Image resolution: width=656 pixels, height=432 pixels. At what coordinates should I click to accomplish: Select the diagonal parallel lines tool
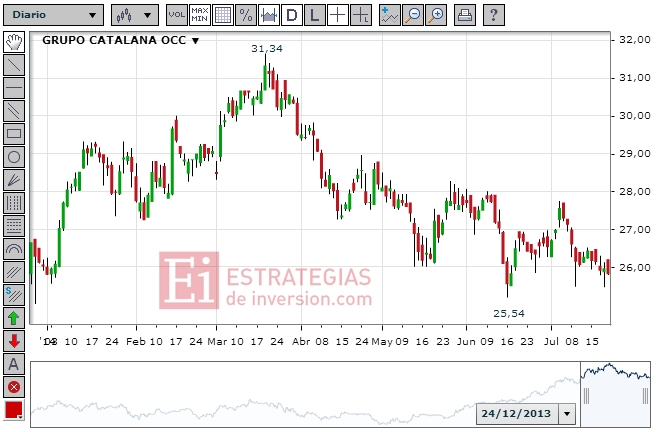tap(14, 272)
